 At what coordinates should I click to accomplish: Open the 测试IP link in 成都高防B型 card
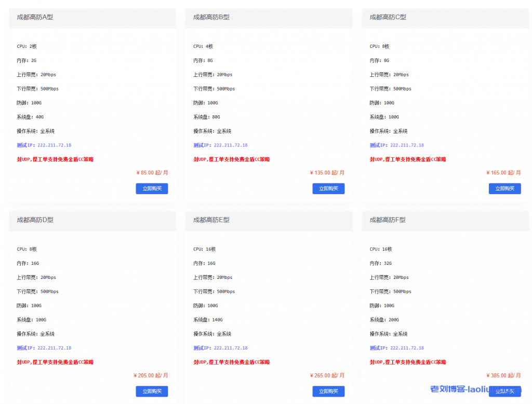(220, 145)
